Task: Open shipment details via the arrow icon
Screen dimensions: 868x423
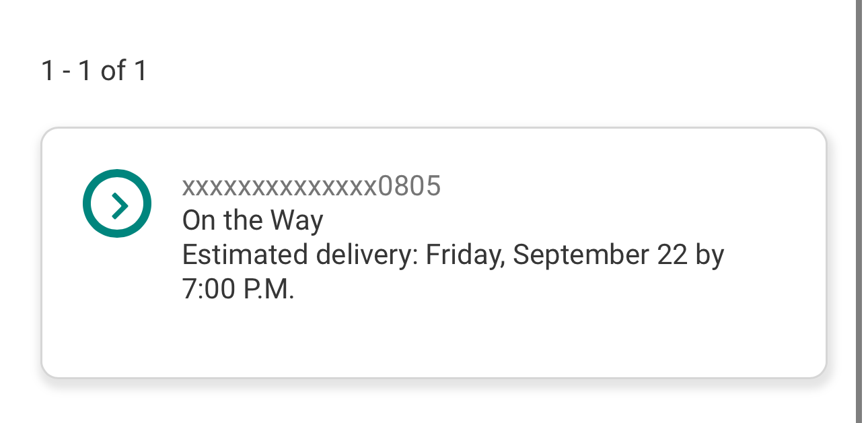Action: pos(117,203)
